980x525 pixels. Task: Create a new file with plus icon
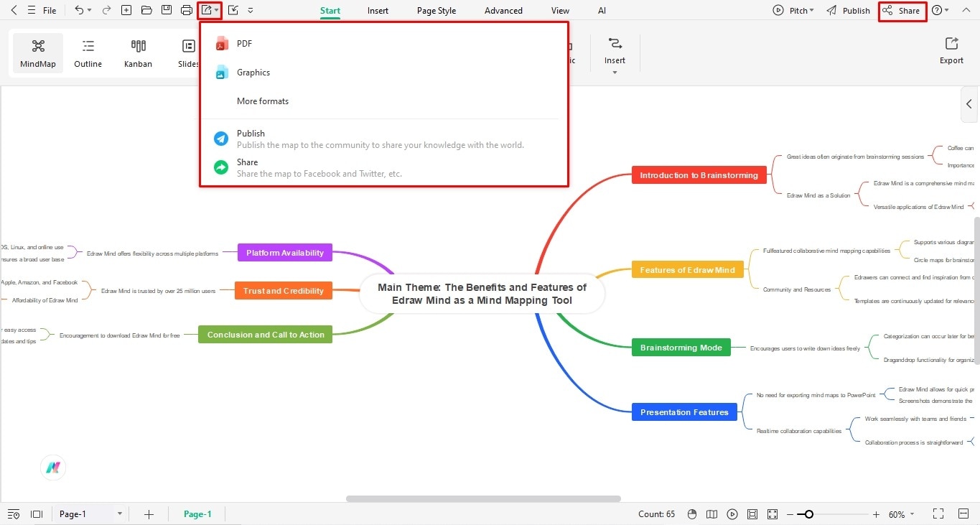click(x=126, y=11)
